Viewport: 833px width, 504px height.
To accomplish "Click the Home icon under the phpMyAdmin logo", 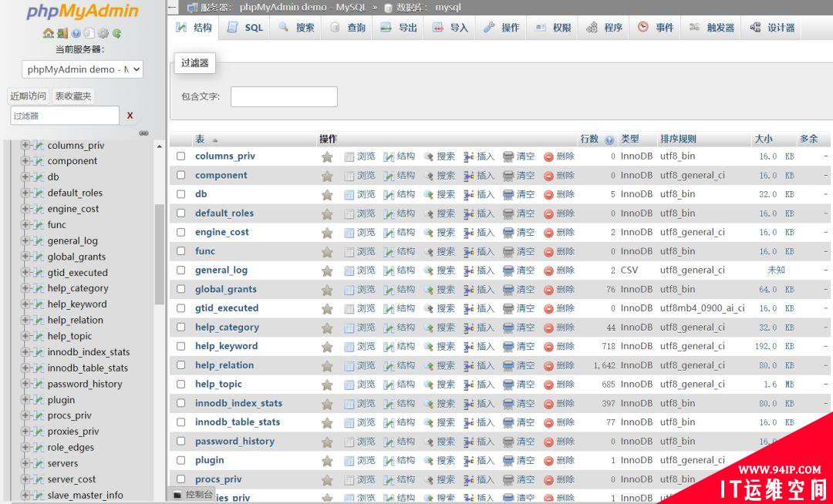I will 49,33.
